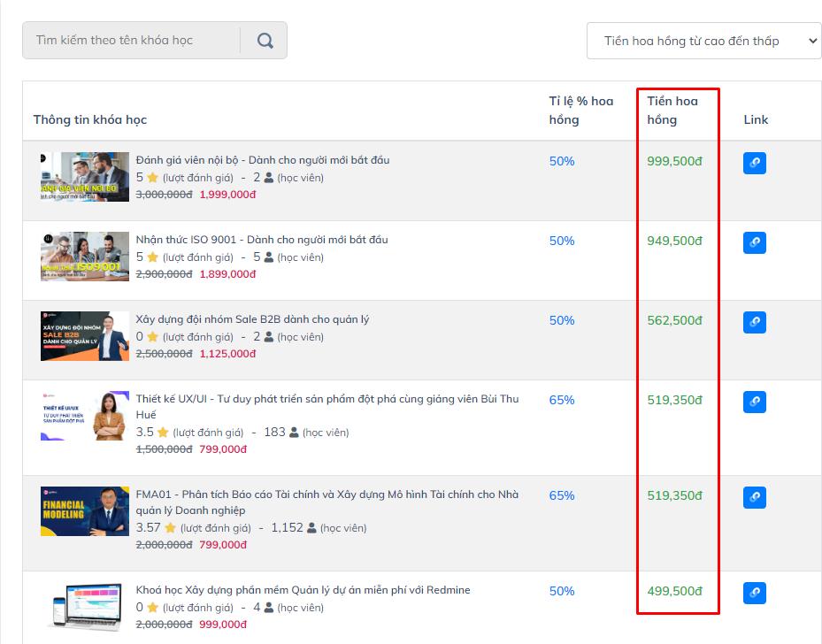Screen dimensions: 822x644
Task: Click the Tỉ lệ % hoa hồng header
Action: coord(580,110)
